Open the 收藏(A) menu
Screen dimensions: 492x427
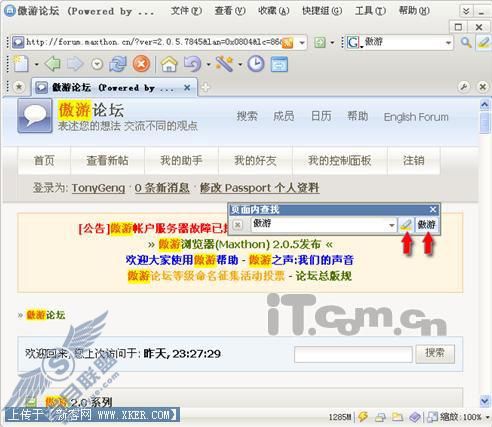pyautogui.click(x=273, y=11)
